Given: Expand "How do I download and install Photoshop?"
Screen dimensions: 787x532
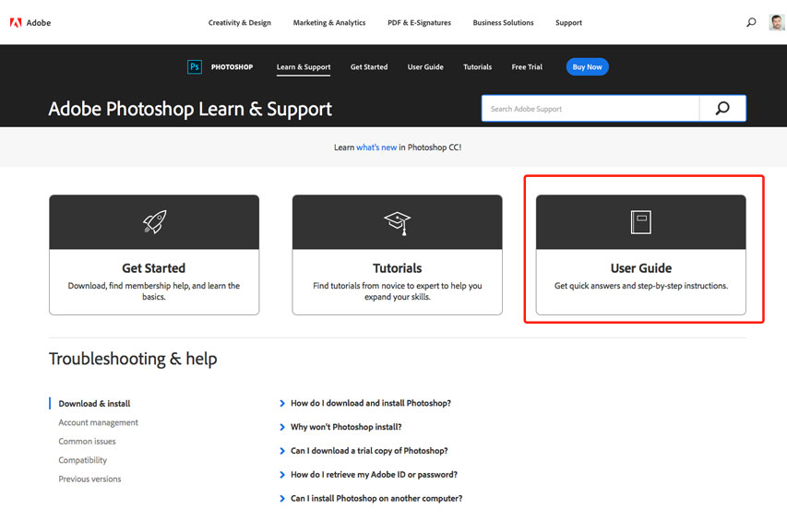Looking at the screenshot, I should 371,403.
